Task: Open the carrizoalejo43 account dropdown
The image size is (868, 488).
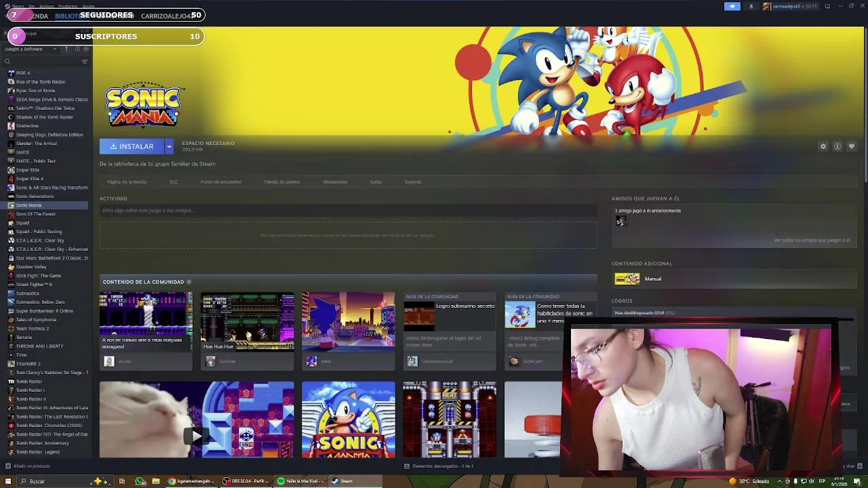Action: (x=791, y=6)
